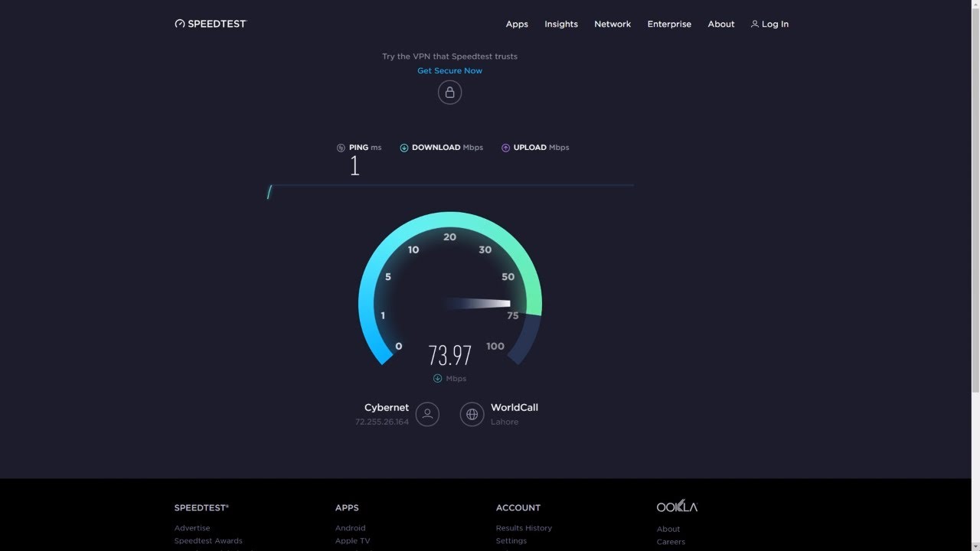The height and width of the screenshot is (551, 980).
Task: Open the Network menu item
Action: coord(612,24)
